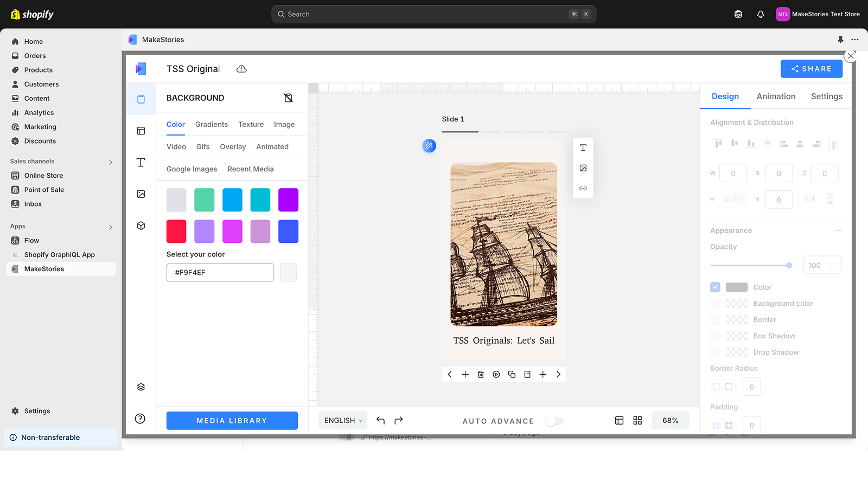Select the Text tool in the left sidebar
Image resolution: width=868 pixels, height=488 pixels.
tap(141, 162)
